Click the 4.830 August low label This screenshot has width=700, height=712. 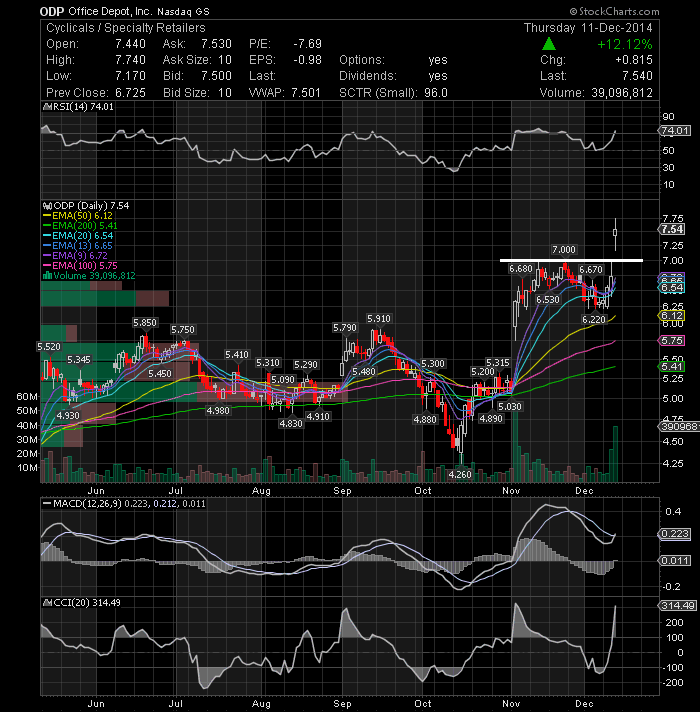coord(291,424)
